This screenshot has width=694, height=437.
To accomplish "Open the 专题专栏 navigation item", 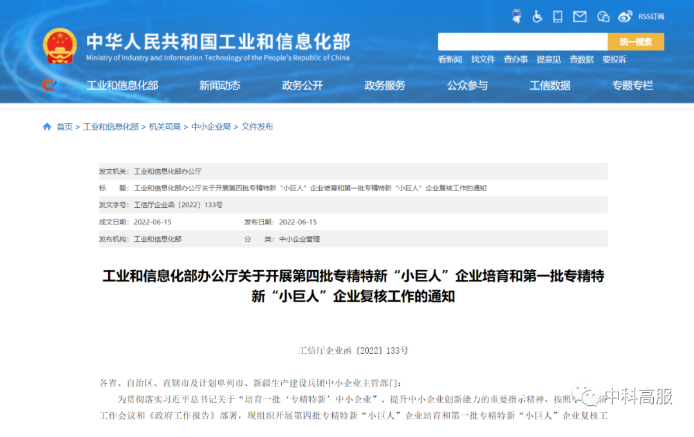I will point(633,85).
